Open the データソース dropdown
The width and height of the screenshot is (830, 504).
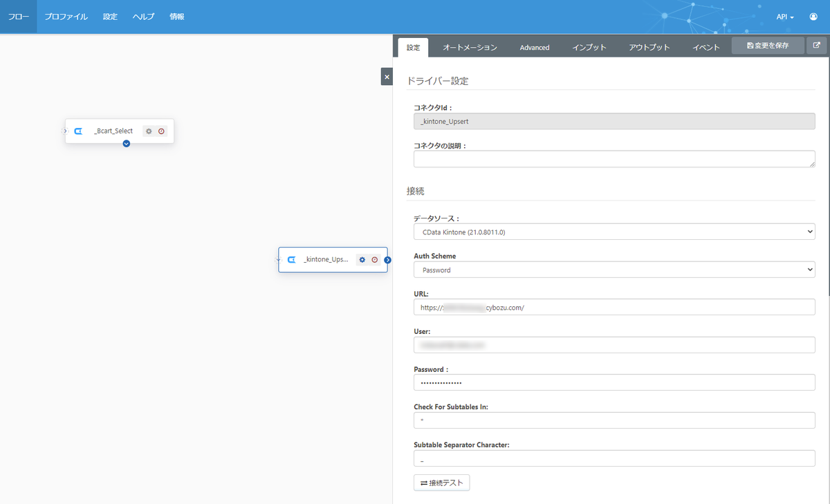pyautogui.click(x=614, y=232)
